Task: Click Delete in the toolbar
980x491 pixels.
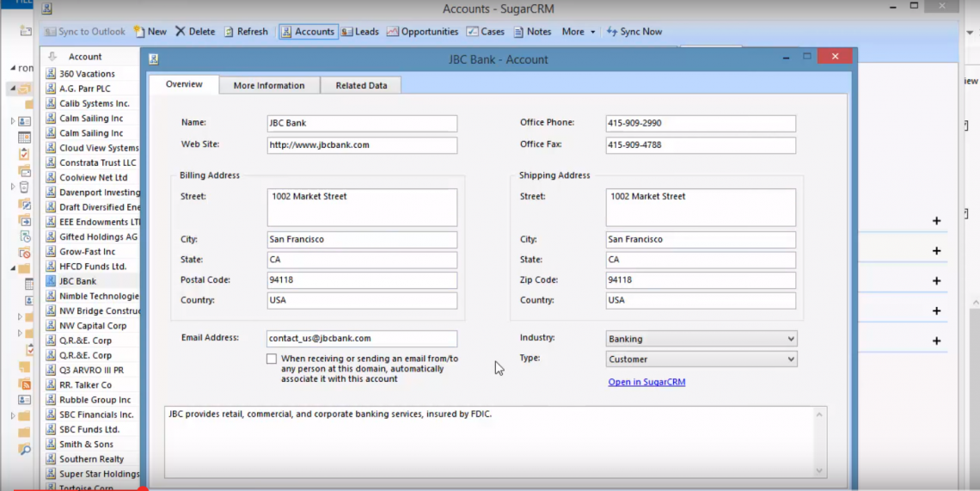Action: [195, 31]
